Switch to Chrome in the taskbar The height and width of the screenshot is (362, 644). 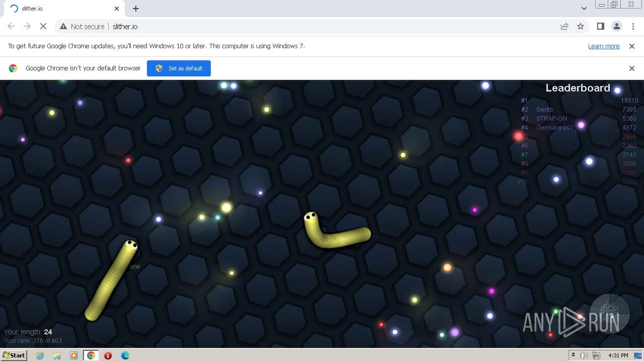click(x=91, y=355)
